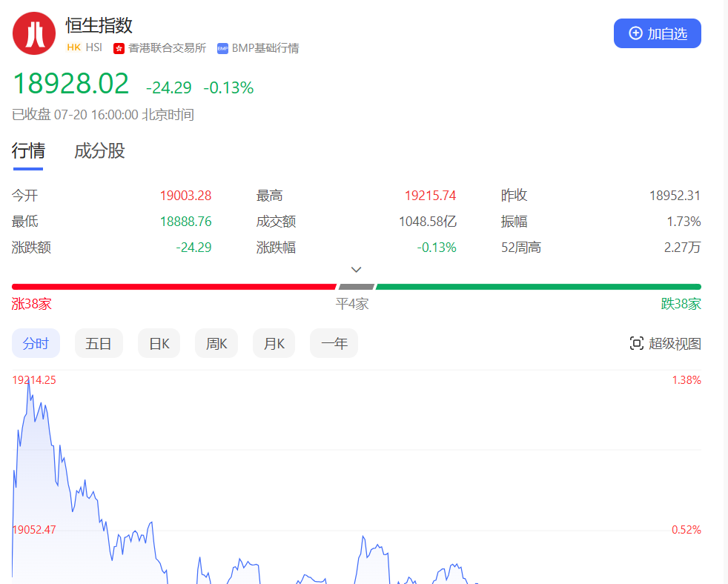Click the 成交额 value 1048.58亿
Image resolution: width=728 pixels, height=584 pixels.
(428, 222)
